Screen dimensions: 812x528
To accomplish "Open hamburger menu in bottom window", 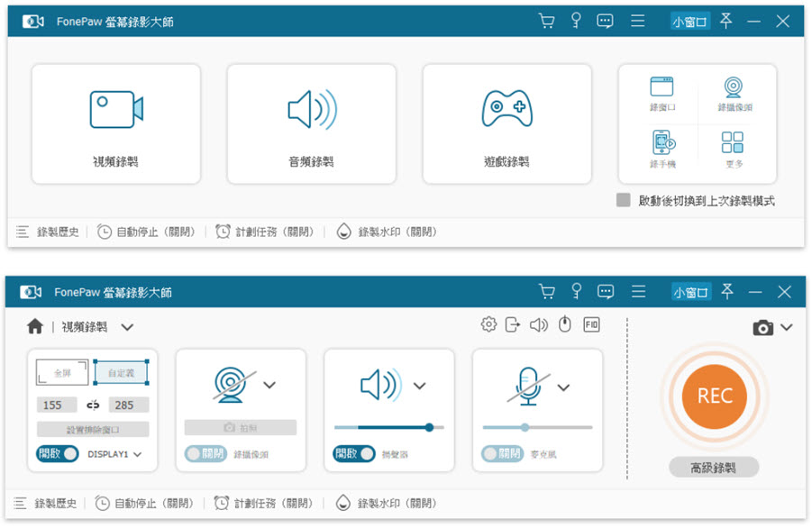I will click(x=639, y=291).
